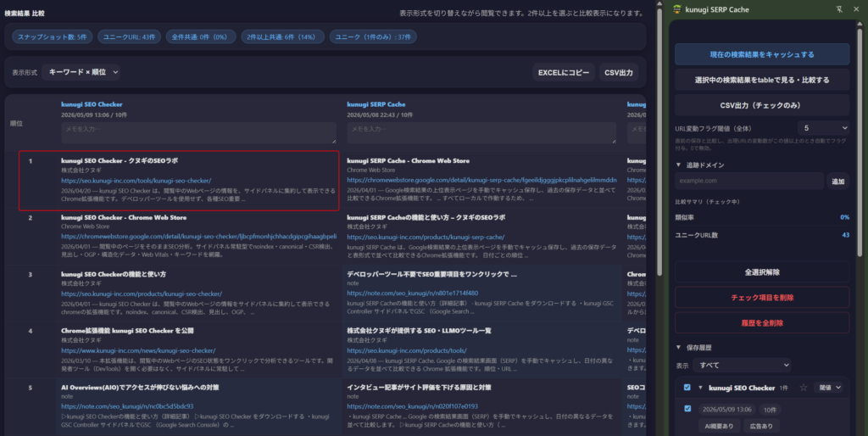Image resolution: width=868 pixels, height=436 pixels.
Task: Open the URL変動フラグ閾値 dropdown showing 5
Action: tap(824, 128)
